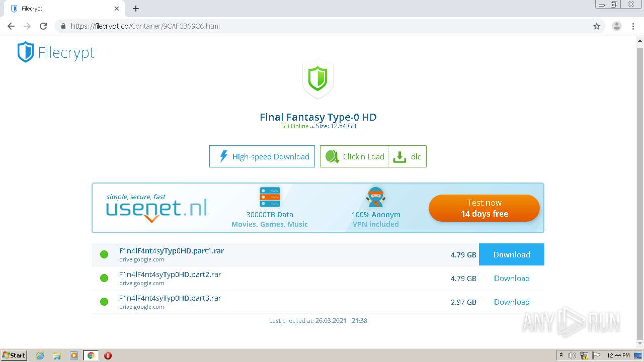This screenshot has width=644, height=362.
Task: Click the Chrome taskbar icon
Action: point(91,355)
